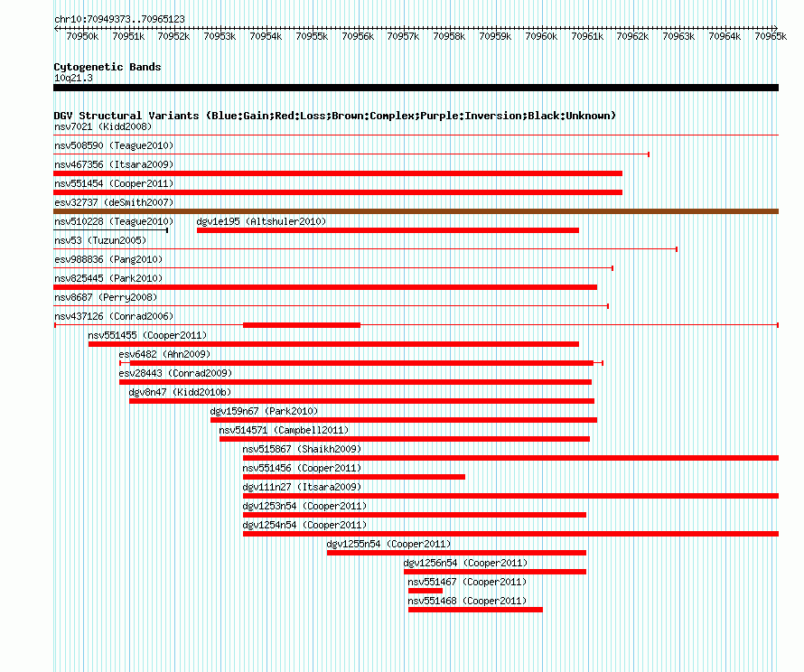Open dgv159n67 (Park2010) label
Screen dimensions: 804x672
[x=264, y=411]
